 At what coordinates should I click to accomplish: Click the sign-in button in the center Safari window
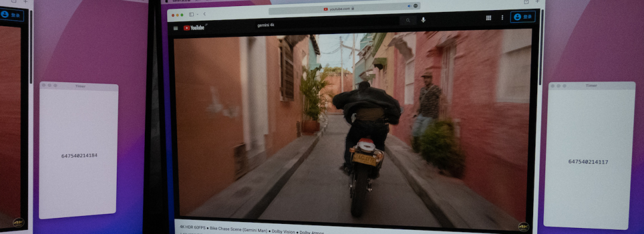522,17
